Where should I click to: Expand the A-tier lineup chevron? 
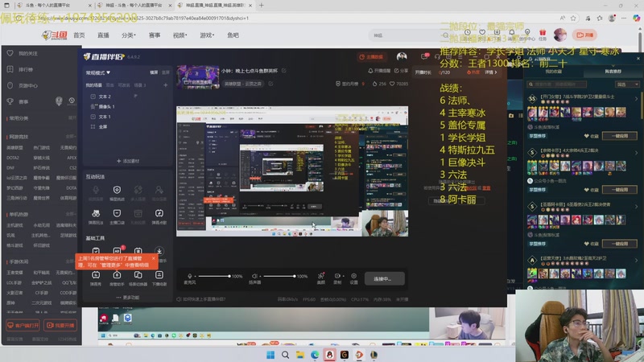coord(636,260)
